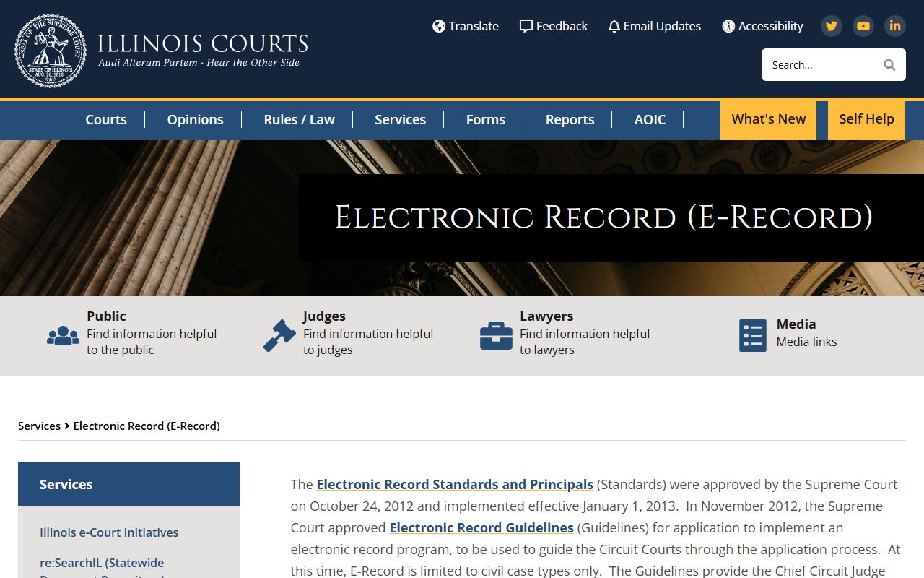924x578 pixels.
Task: Open the Twitter social icon
Action: 832,26
